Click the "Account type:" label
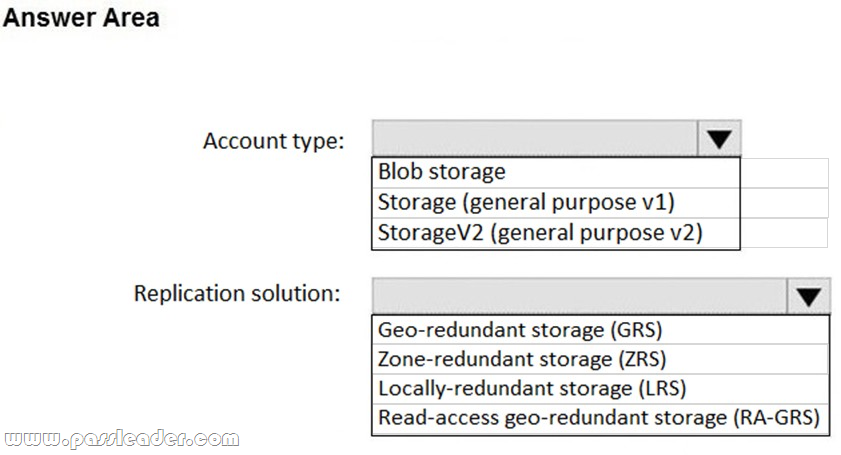This screenshot has width=841, height=455. pyautogui.click(x=273, y=141)
